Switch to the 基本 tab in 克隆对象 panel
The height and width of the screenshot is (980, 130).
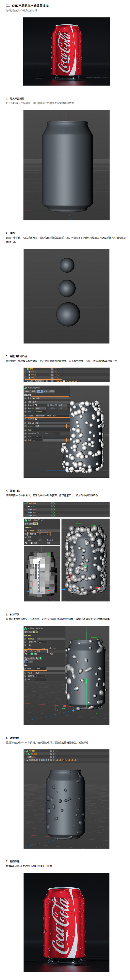click(x=27, y=391)
